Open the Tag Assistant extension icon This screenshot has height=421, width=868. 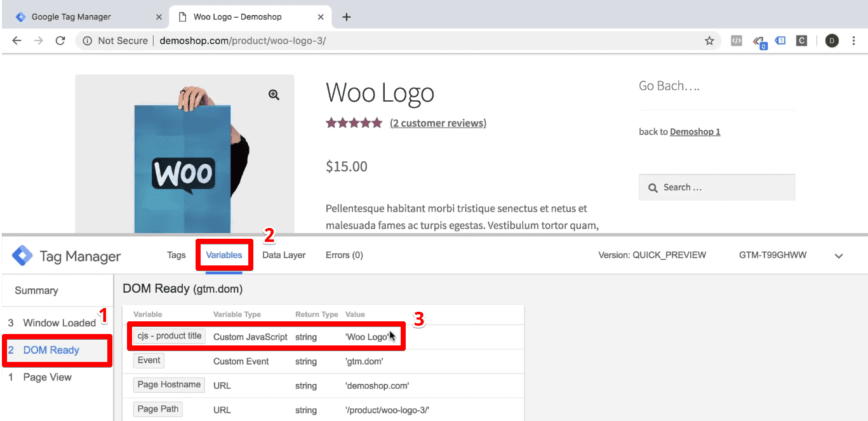click(759, 40)
